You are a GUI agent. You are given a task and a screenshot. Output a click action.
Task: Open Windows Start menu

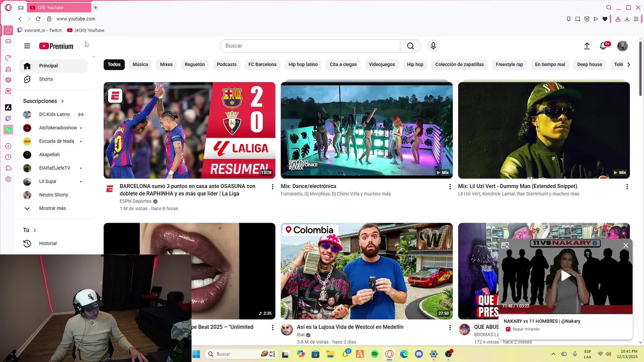196,354
